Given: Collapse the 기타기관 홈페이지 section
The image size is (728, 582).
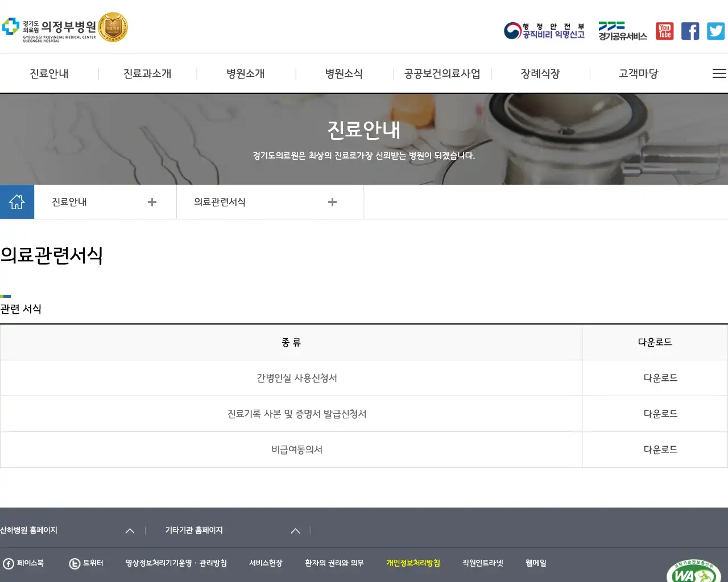Looking at the screenshot, I should click(x=295, y=530).
